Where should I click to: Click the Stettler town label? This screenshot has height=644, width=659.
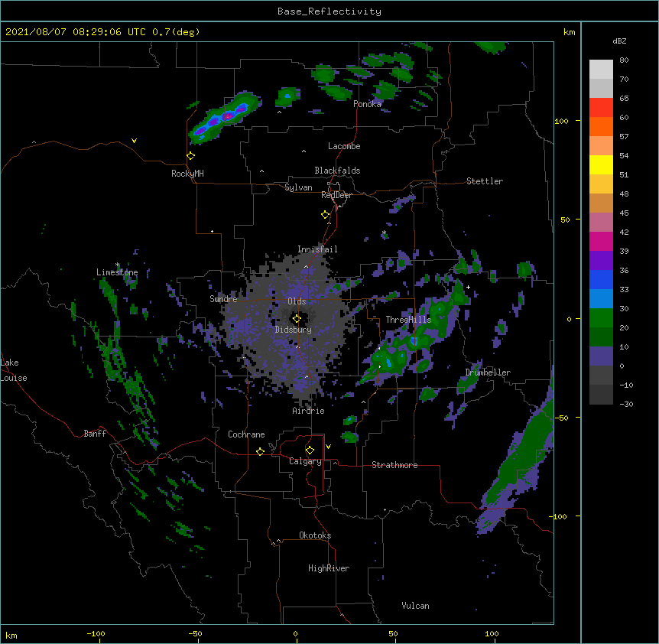coord(485,181)
